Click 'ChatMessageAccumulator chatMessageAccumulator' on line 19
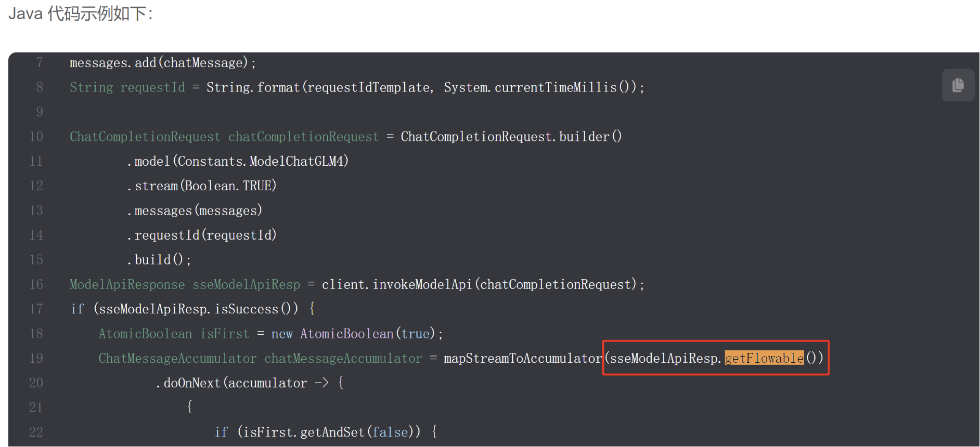The width and height of the screenshot is (980, 447). (261, 358)
